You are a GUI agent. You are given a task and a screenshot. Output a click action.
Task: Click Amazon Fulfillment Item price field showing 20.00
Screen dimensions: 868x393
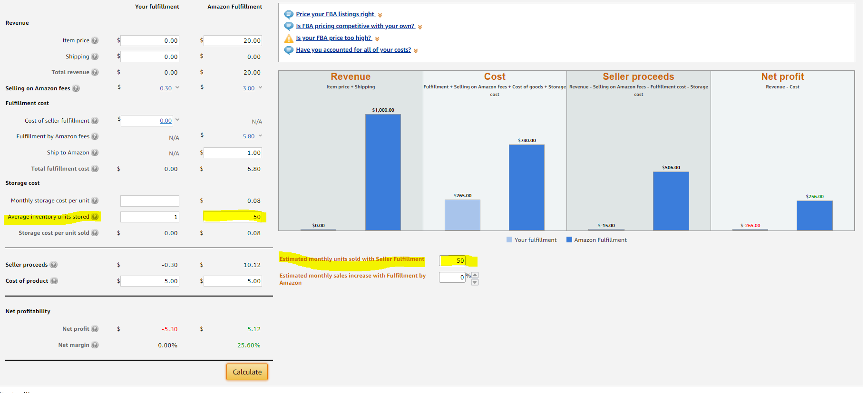[233, 40]
